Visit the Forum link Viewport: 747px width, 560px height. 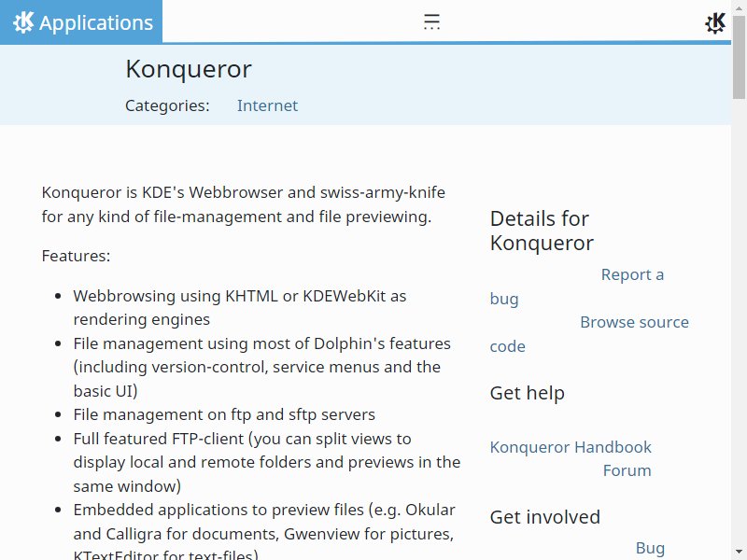pyautogui.click(x=627, y=470)
